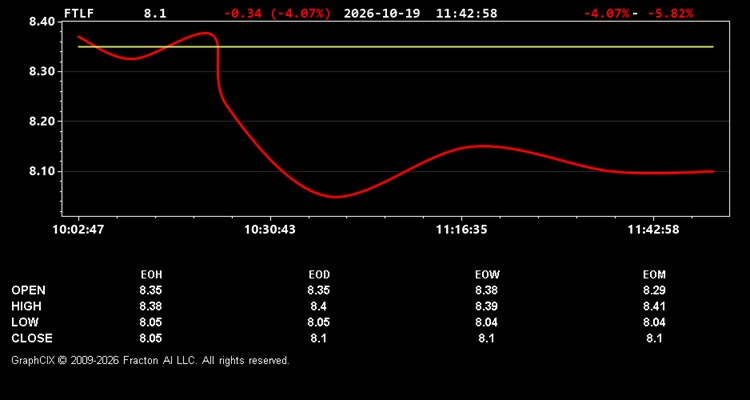The image size is (750, 400).
Task: Click the 10:02:47 starting time marker
Action: click(x=78, y=230)
